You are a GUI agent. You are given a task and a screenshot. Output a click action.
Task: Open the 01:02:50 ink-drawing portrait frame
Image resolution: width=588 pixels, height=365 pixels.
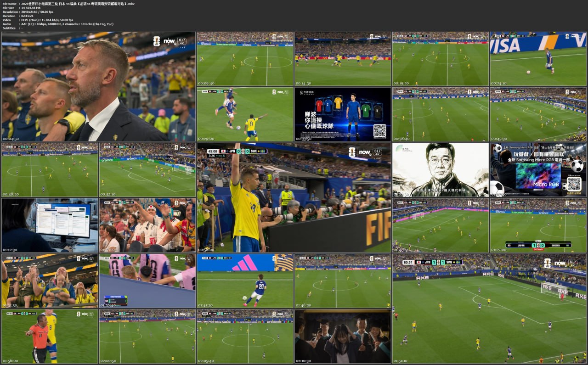[441, 170]
